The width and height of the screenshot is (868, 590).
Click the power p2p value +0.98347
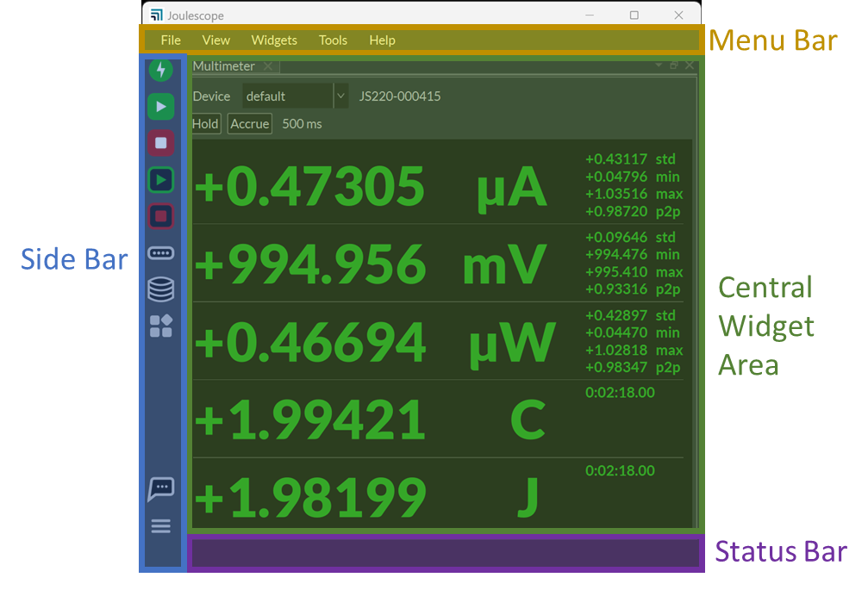[x=616, y=367]
